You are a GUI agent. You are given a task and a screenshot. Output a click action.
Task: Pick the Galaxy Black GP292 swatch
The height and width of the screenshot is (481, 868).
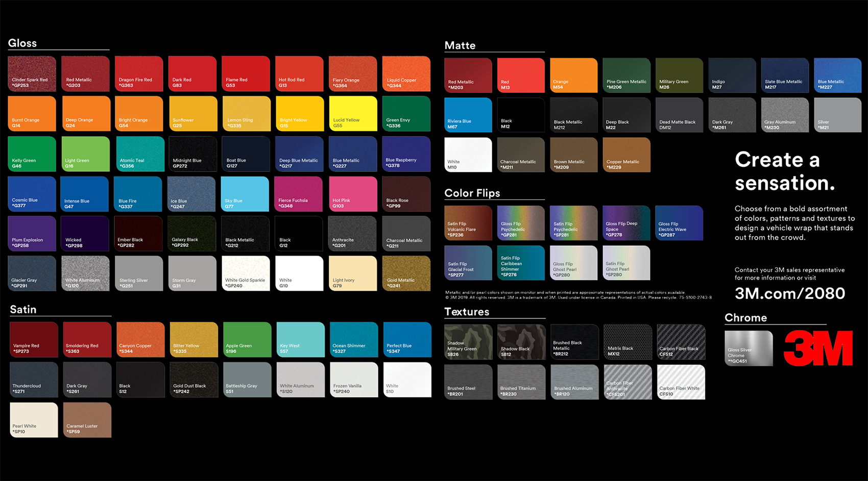pyautogui.click(x=192, y=234)
